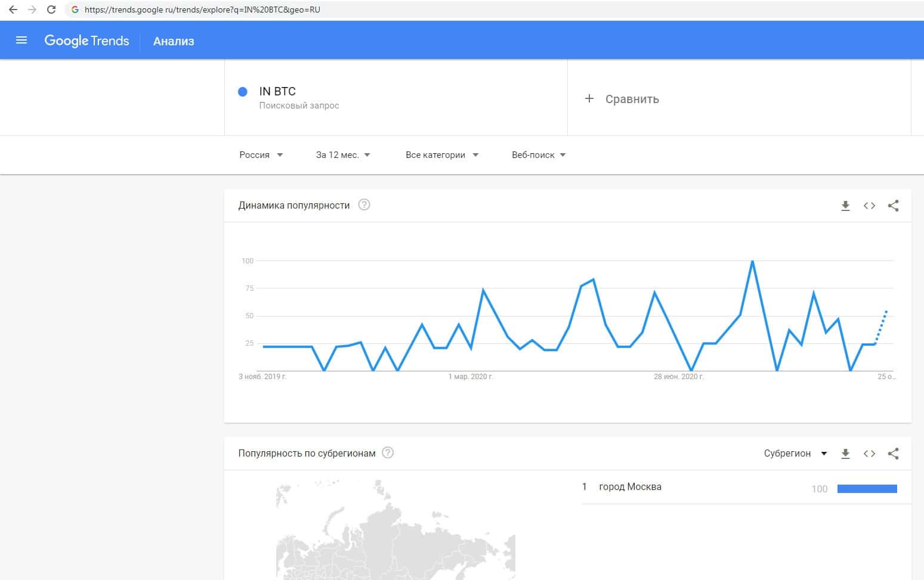Image resolution: width=924 pixels, height=580 pixels.
Task: Open the Веб-поиск search type dropdown
Action: point(538,155)
